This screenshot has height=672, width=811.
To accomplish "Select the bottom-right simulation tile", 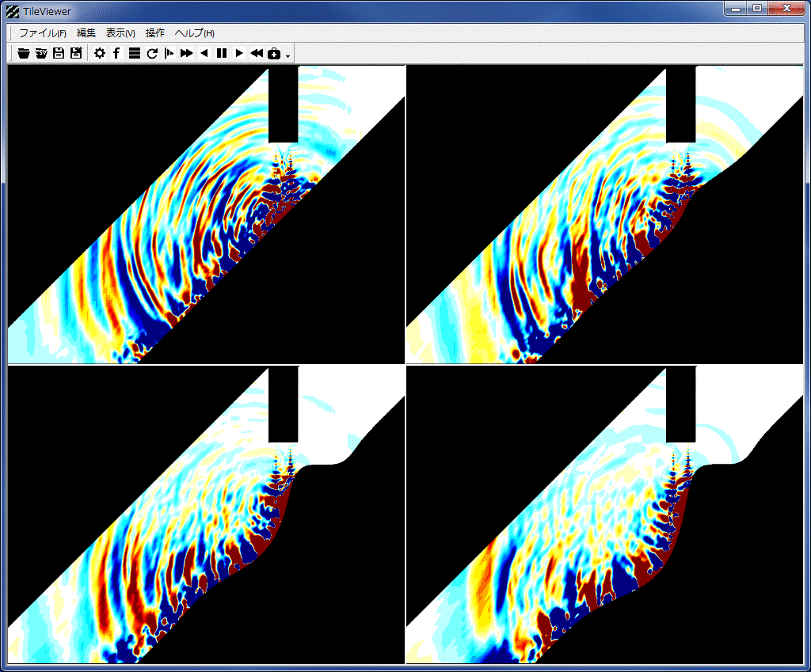I will (x=604, y=515).
